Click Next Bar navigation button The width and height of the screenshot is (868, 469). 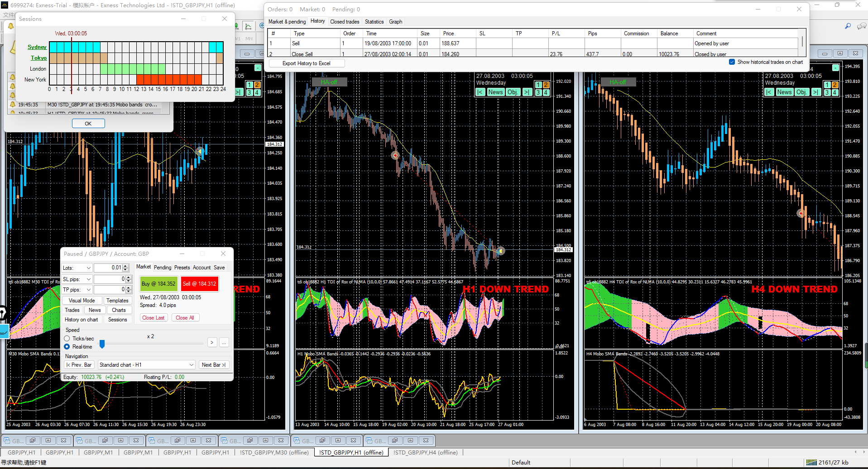tap(214, 365)
